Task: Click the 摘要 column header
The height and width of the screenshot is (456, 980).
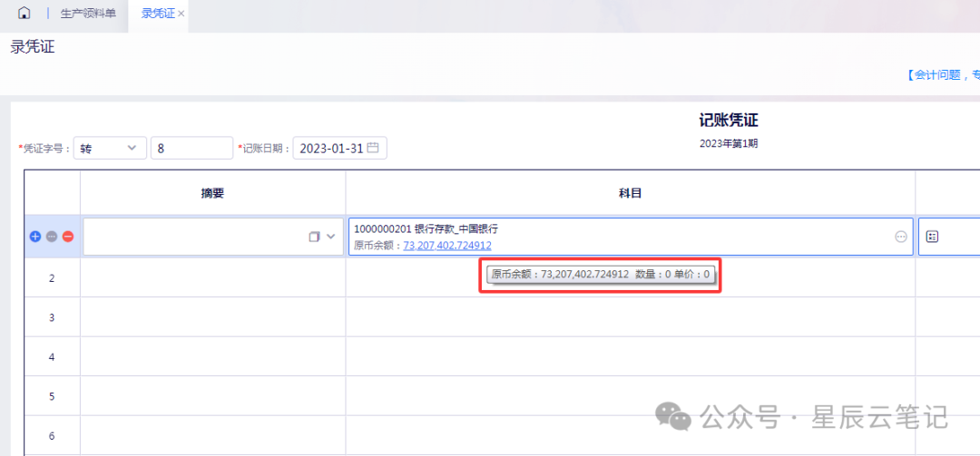Action: pyautogui.click(x=213, y=194)
